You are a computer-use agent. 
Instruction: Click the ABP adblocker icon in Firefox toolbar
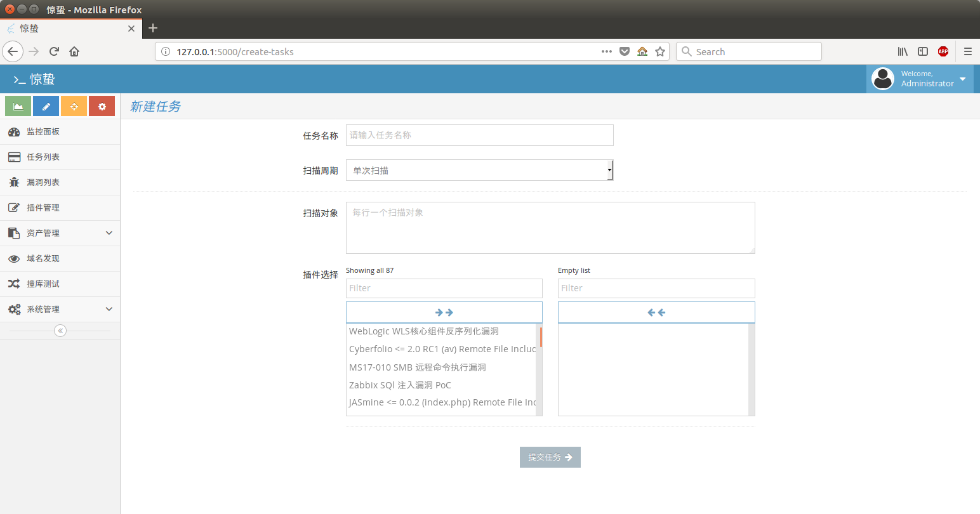[x=943, y=51]
